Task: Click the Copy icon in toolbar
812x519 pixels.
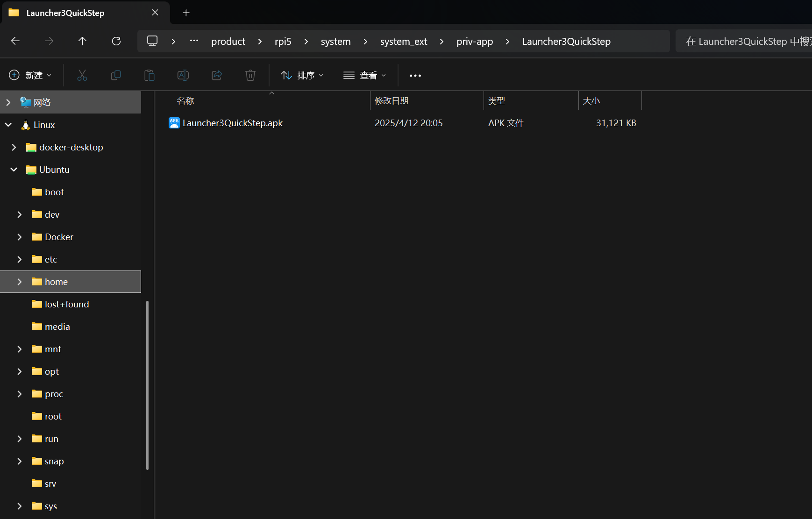Action: pos(116,75)
